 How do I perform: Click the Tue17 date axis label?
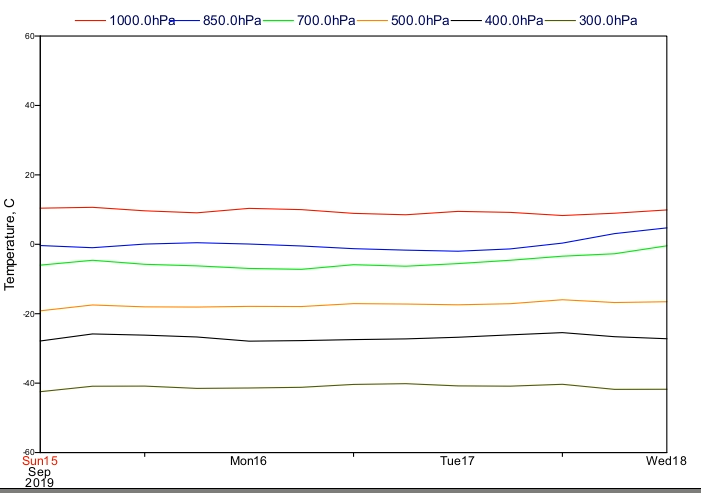(x=457, y=461)
